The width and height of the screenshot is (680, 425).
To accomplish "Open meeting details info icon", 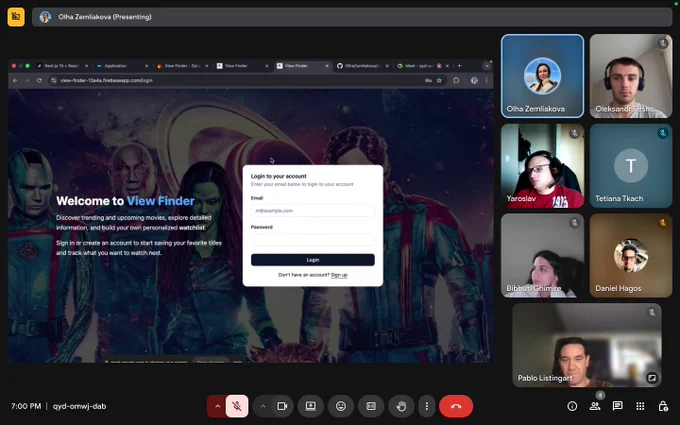I will (x=572, y=406).
